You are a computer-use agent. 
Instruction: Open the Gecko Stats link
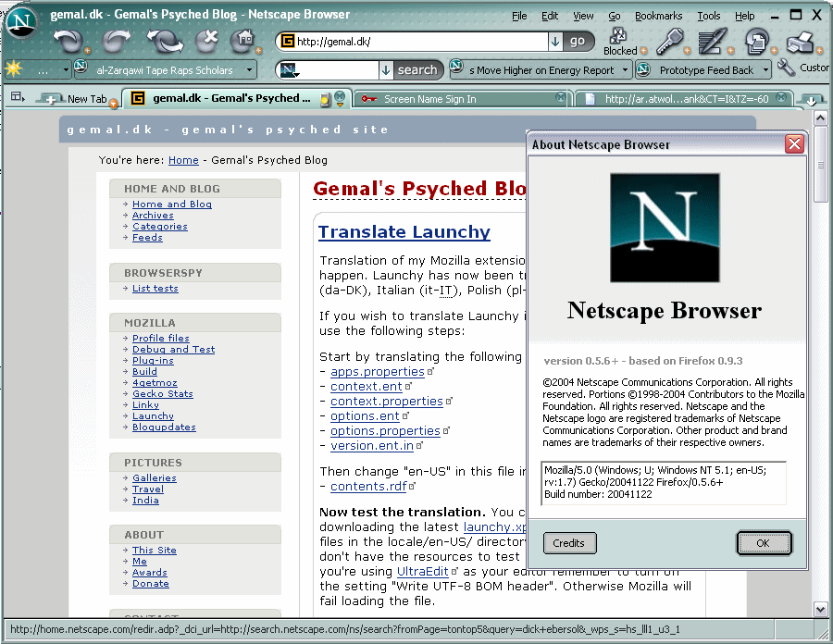[163, 393]
